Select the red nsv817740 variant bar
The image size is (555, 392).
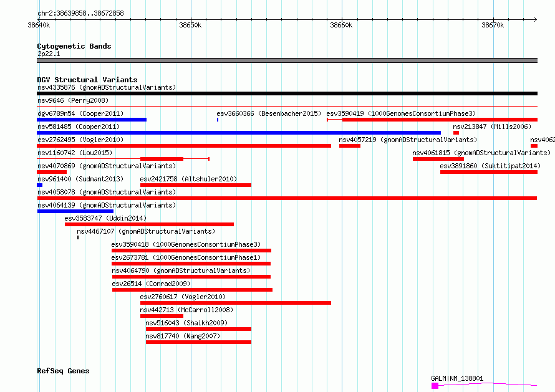198,342
